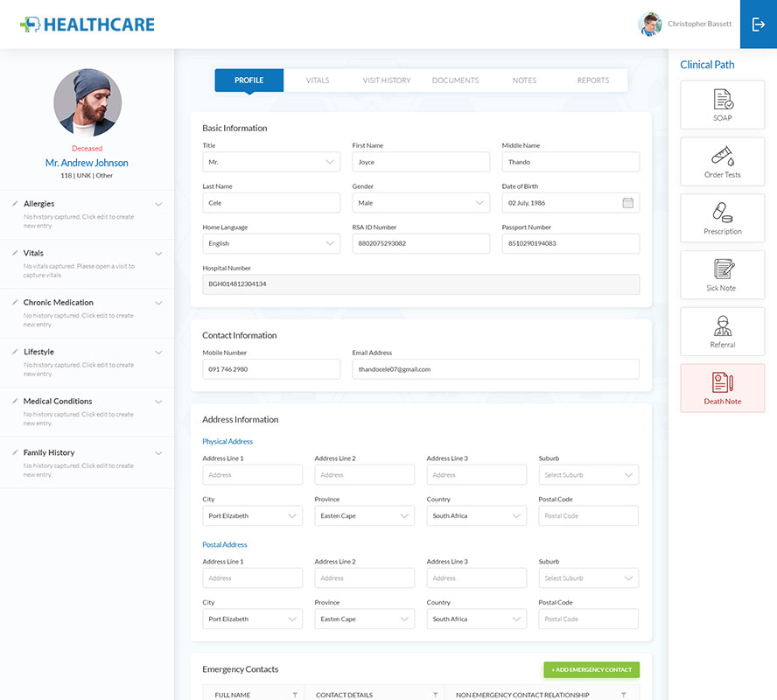Screen dimensions: 777x700
Task: Open postal address Suburb dropdown
Action: tap(589, 578)
